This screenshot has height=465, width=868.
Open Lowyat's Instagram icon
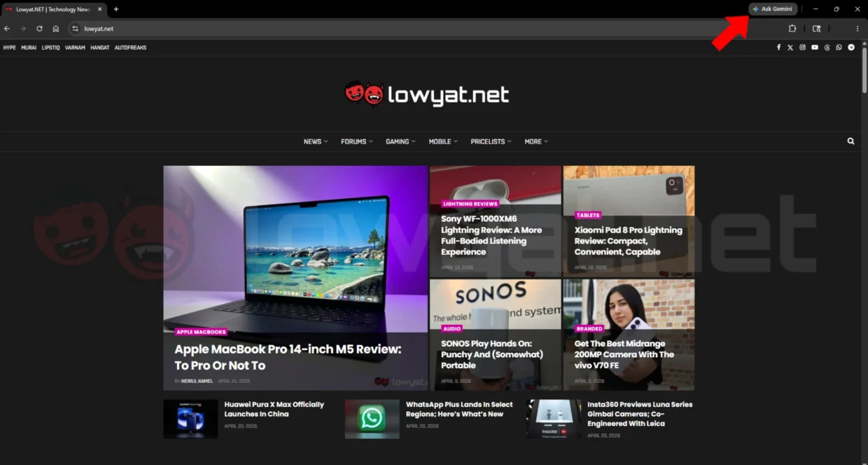click(802, 47)
